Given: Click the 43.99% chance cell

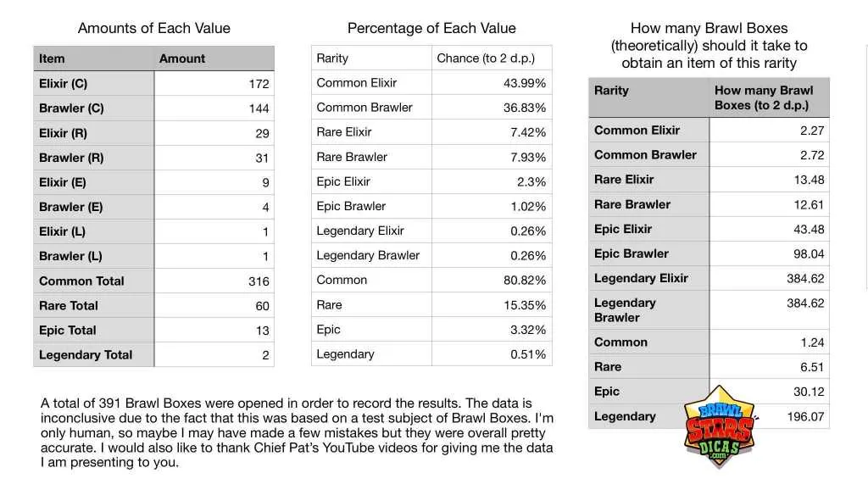Looking at the screenshot, I should tap(524, 83).
